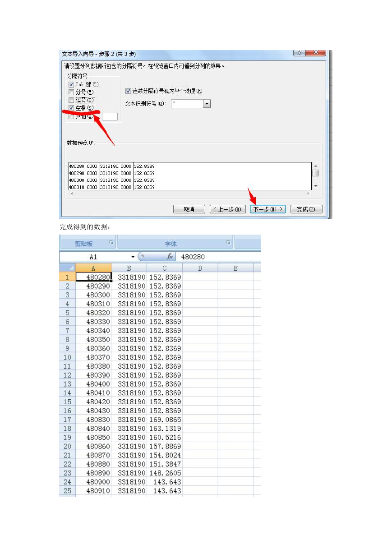Viewport: 392px width, 554px height.
Task: Click cell A23 containing 480890
Action: click(93, 473)
